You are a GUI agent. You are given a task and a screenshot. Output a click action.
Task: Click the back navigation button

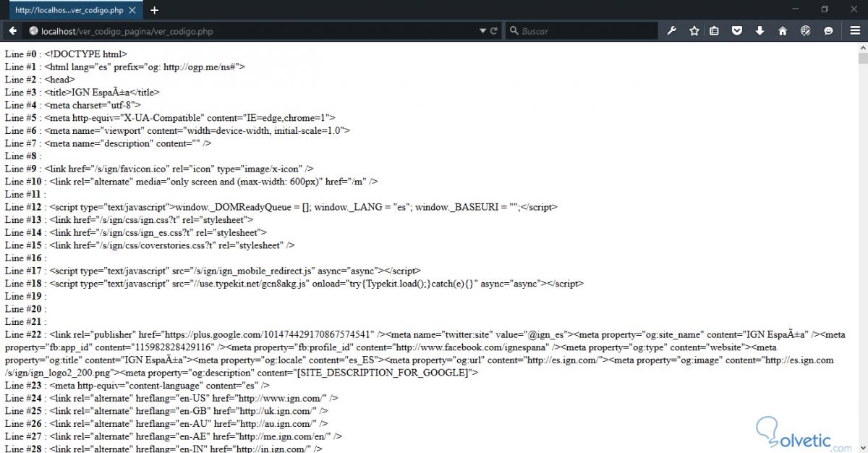(x=12, y=31)
